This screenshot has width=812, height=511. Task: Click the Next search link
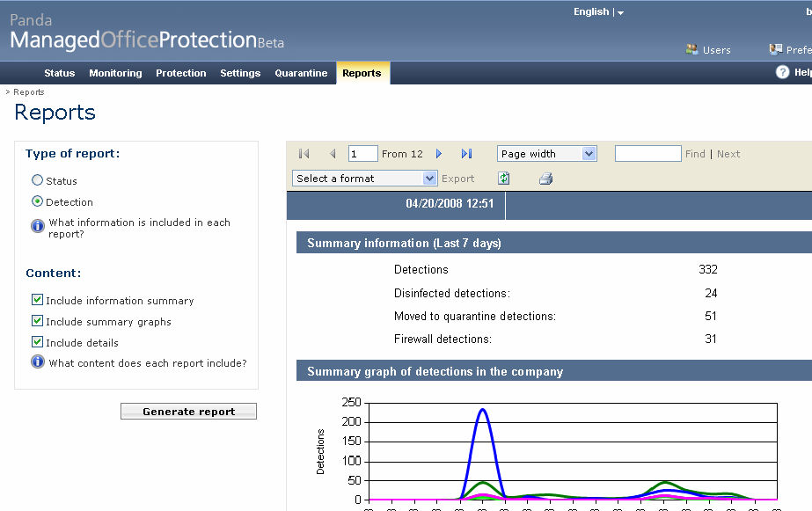point(728,154)
